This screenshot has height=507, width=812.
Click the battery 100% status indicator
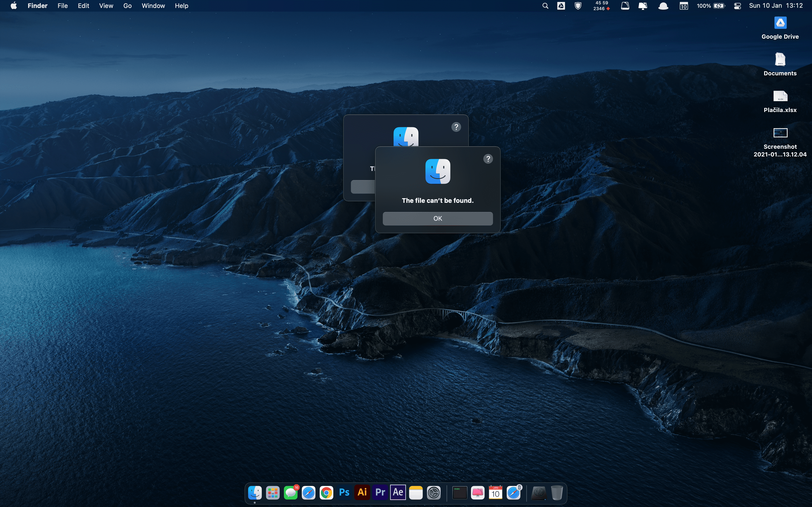pos(711,6)
